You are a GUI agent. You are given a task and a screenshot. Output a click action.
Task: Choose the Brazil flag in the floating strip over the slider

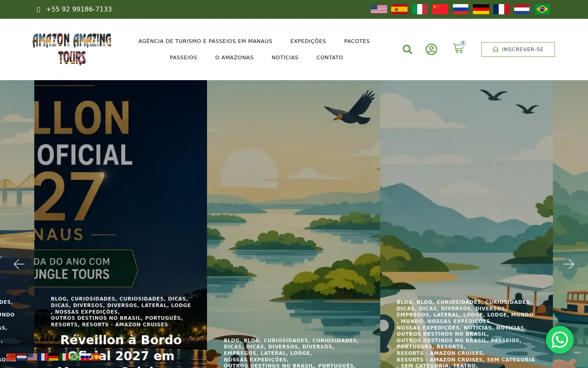coord(75,357)
